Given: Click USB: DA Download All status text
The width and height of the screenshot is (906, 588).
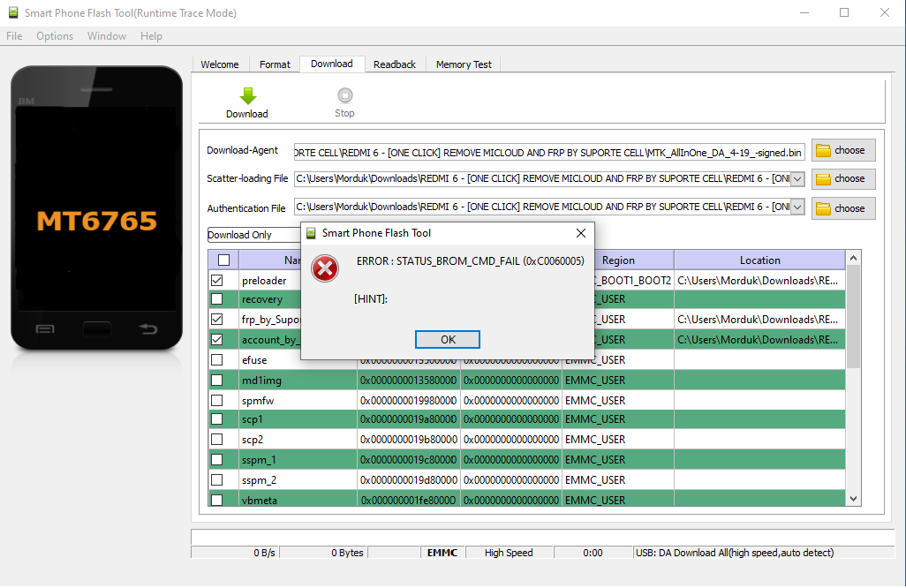Looking at the screenshot, I should [x=735, y=553].
